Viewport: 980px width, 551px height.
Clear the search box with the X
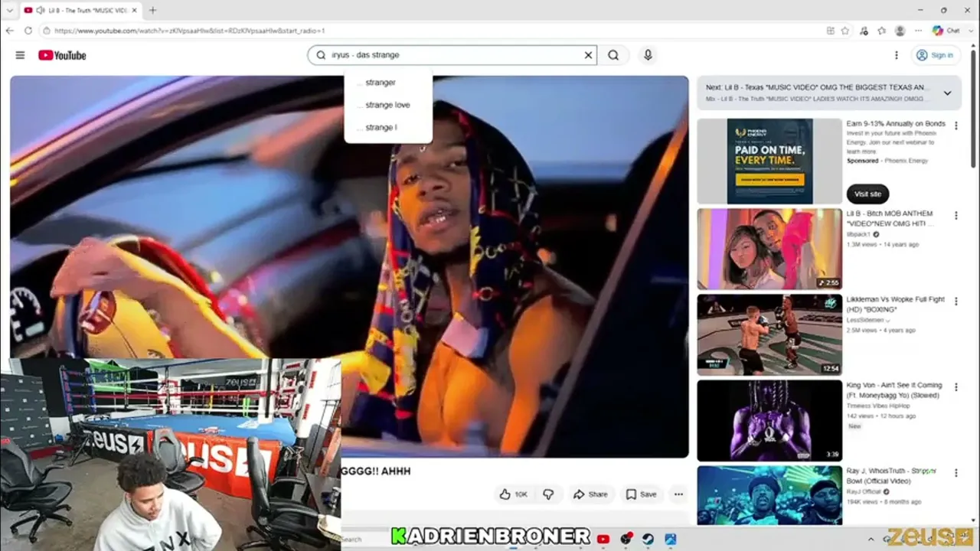tap(588, 55)
